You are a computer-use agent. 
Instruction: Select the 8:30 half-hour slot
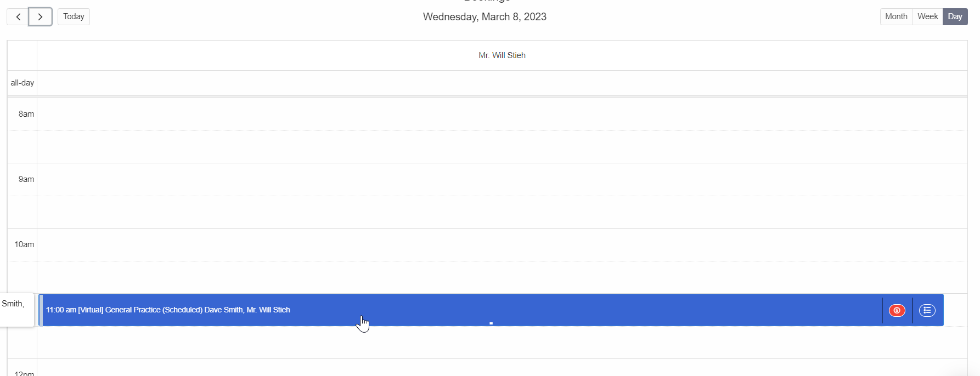click(x=502, y=147)
